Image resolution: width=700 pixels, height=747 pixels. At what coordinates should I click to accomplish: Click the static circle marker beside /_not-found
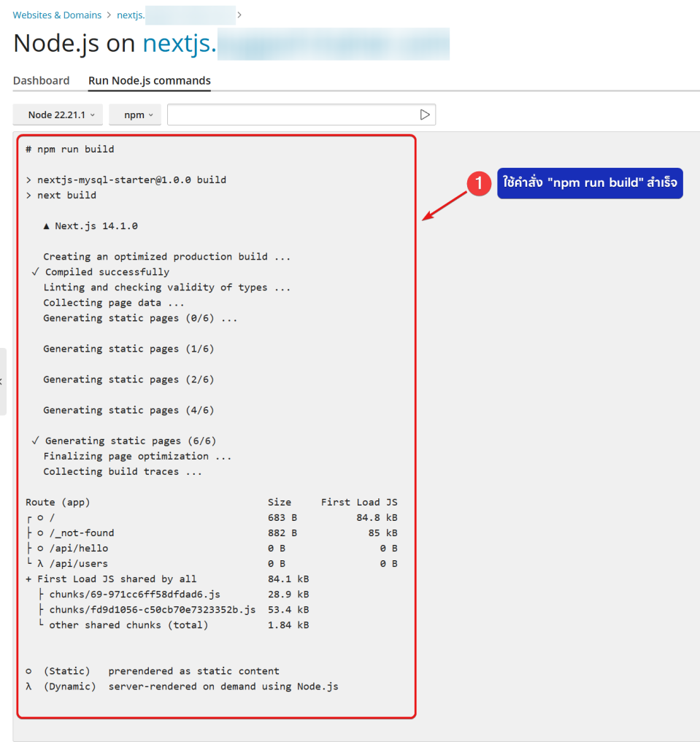coord(41,533)
